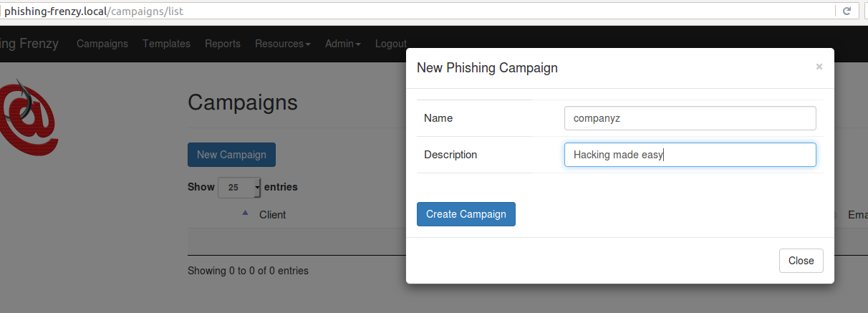The image size is (868, 313).
Task: Open the Resources dropdown menu
Action: coord(283,44)
